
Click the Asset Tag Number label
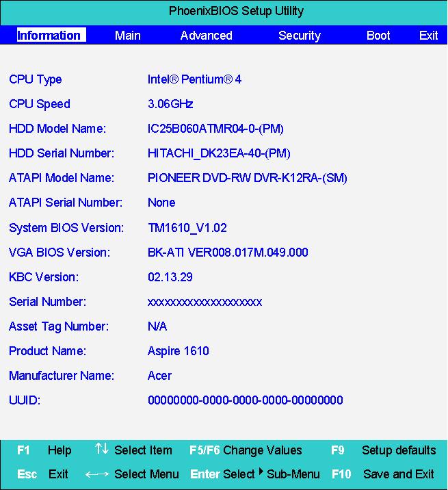pos(59,326)
